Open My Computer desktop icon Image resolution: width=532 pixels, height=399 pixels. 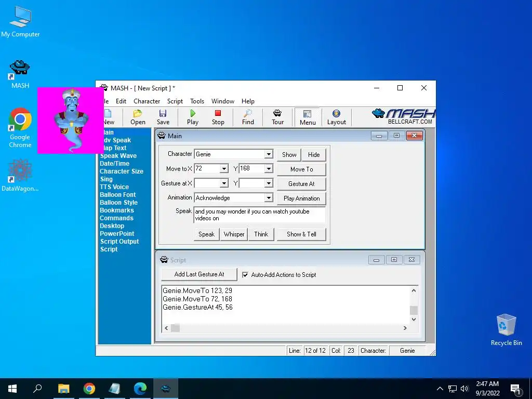point(20,22)
